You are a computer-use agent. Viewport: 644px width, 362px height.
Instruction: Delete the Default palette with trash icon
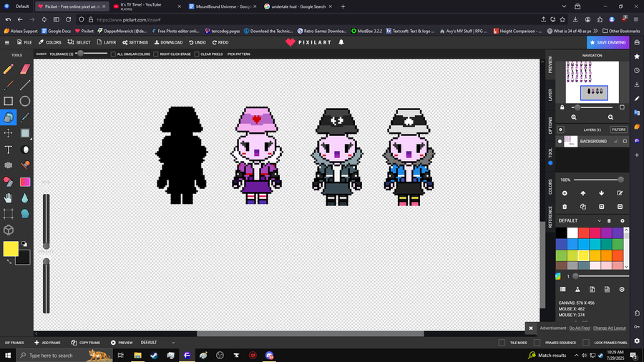tap(609, 221)
